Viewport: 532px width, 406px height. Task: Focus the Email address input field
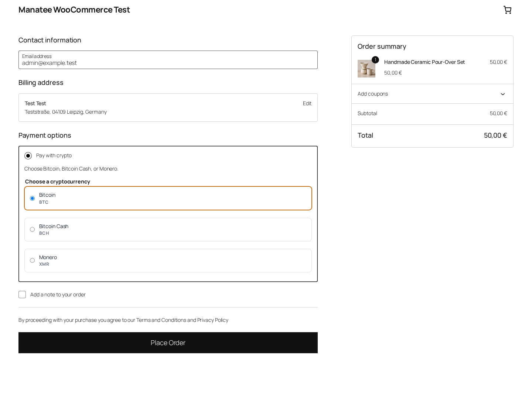point(168,60)
